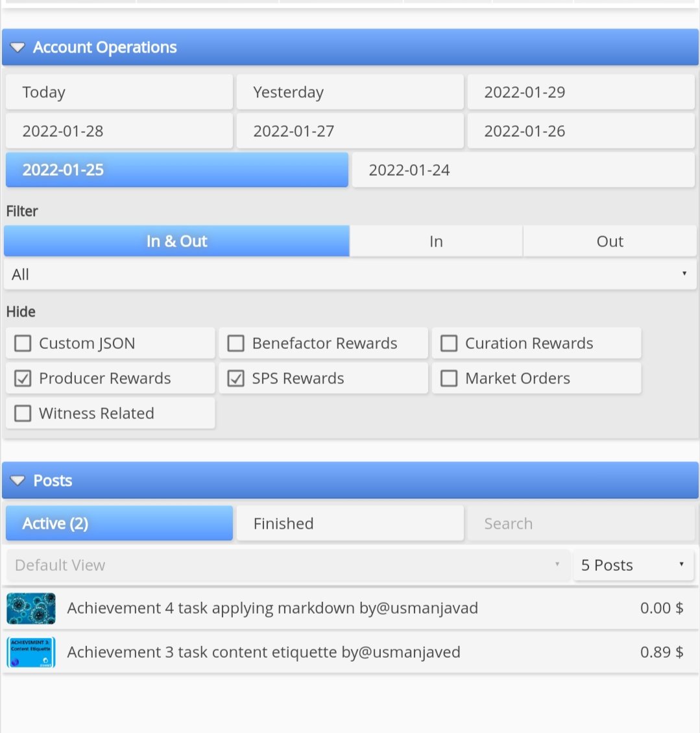Image resolution: width=700 pixels, height=733 pixels.
Task: Select date 2022-01-28
Action: 119,131
